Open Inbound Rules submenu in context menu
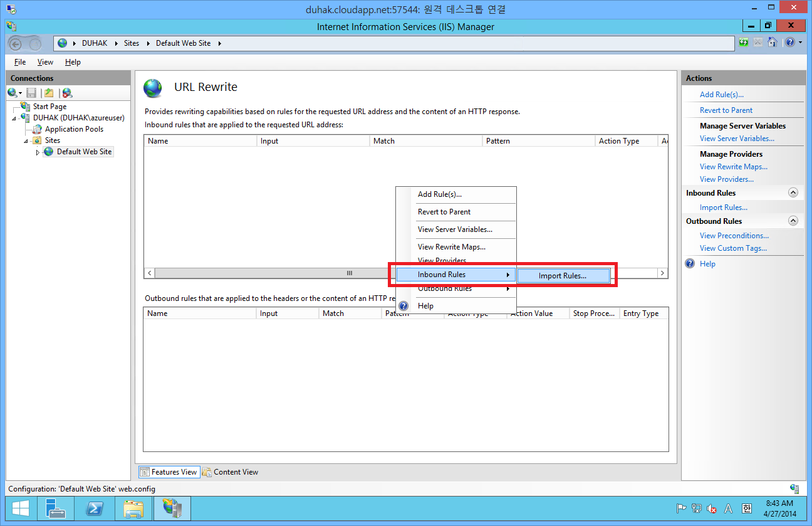The width and height of the screenshot is (812, 526). (456, 275)
